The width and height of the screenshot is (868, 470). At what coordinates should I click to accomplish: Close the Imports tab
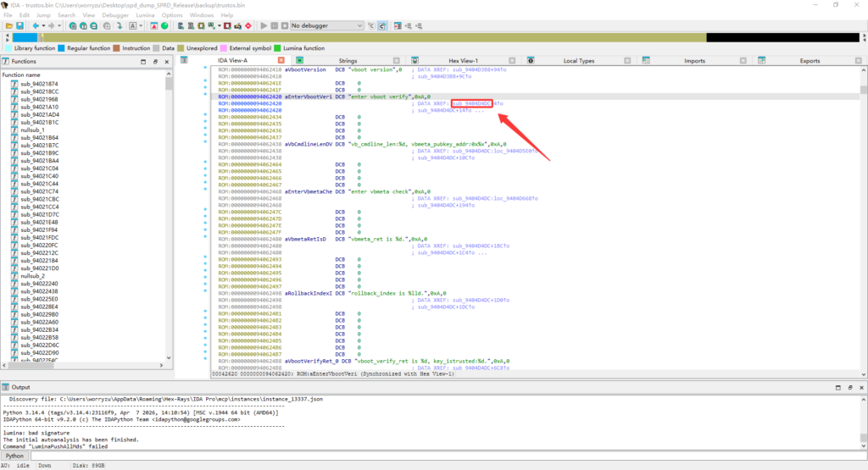point(743,61)
